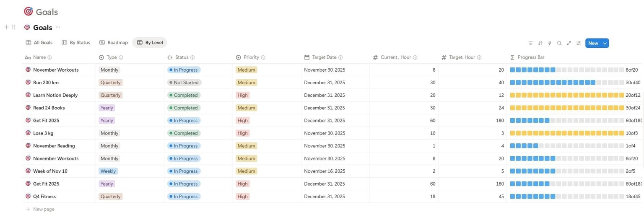This screenshot has width=644, height=220.
Task: Click progress bar of Q4 Fitness row
Action: tap(575, 197)
